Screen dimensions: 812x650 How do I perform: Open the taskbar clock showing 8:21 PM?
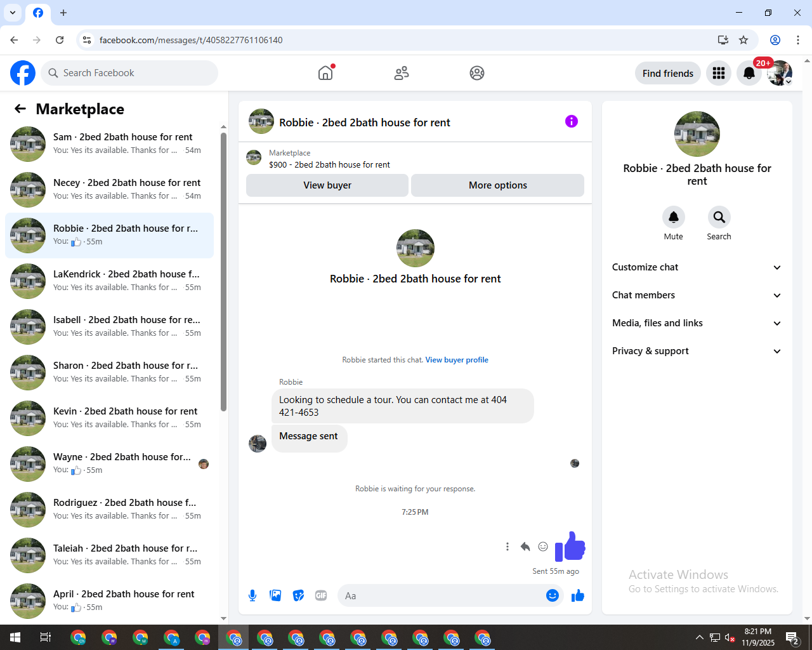pos(758,637)
